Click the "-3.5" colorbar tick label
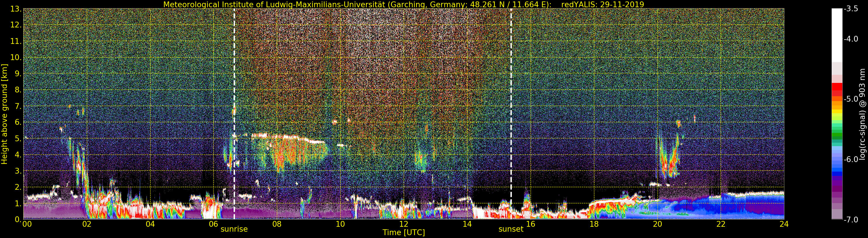This screenshot has width=868, height=238. click(x=850, y=9)
